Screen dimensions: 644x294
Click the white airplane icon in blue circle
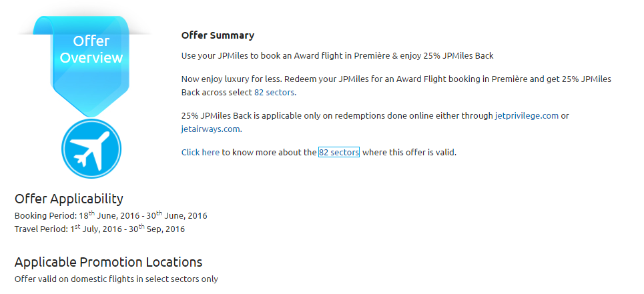(x=91, y=149)
